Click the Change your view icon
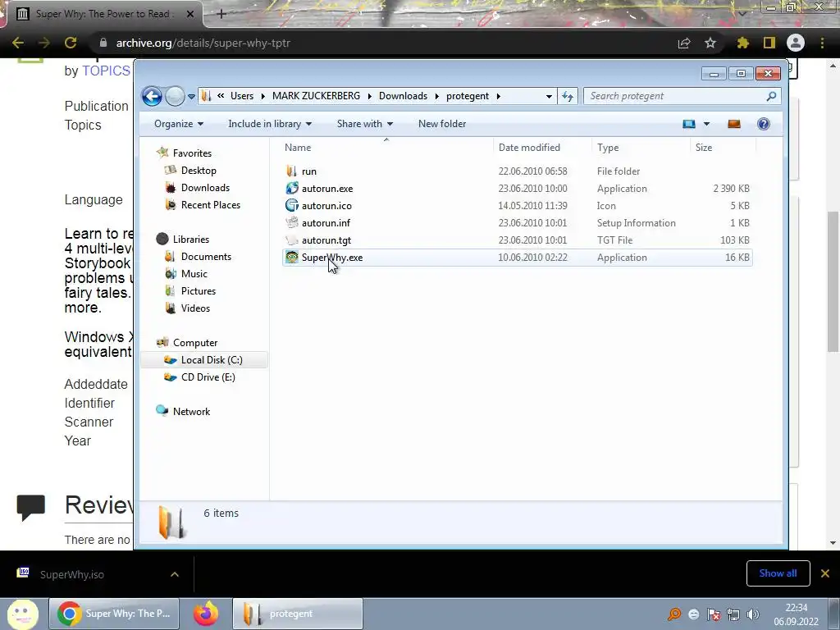The width and height of the screenshot is (840, 630). (689, 124)
